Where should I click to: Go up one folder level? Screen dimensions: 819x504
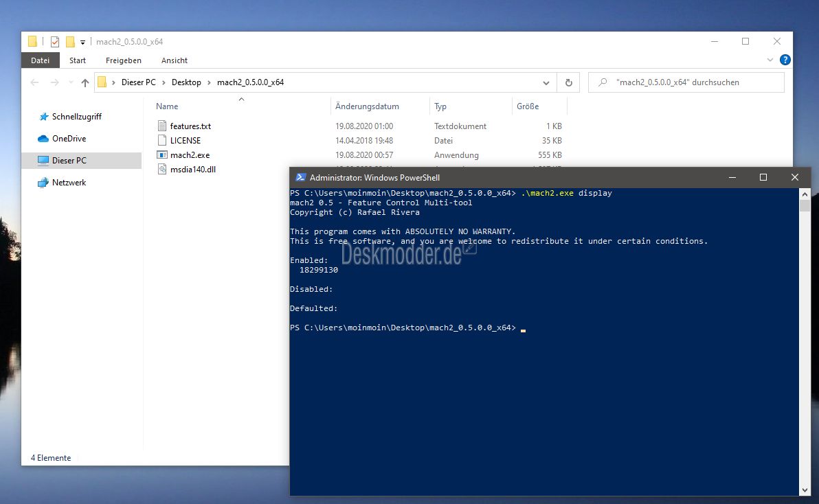85,82
